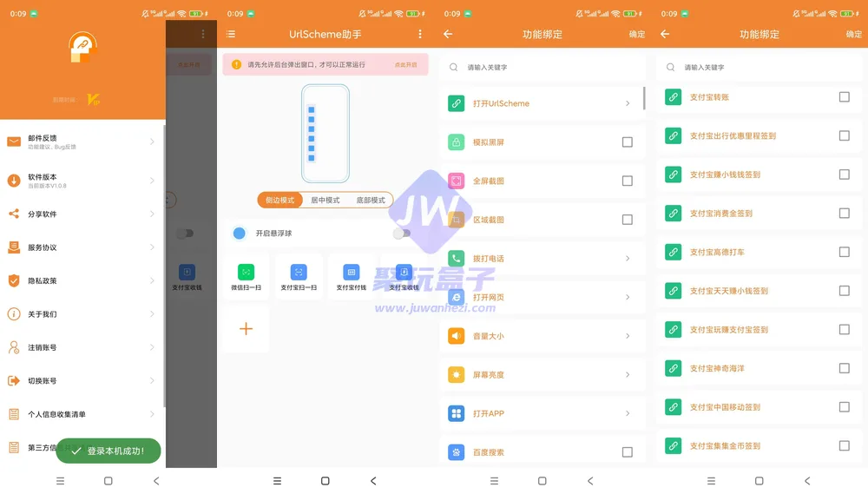The width and height of the screenshot is (868, 494).
Task: Tap the 服务协议 document icon
Action: click(14, 247)
